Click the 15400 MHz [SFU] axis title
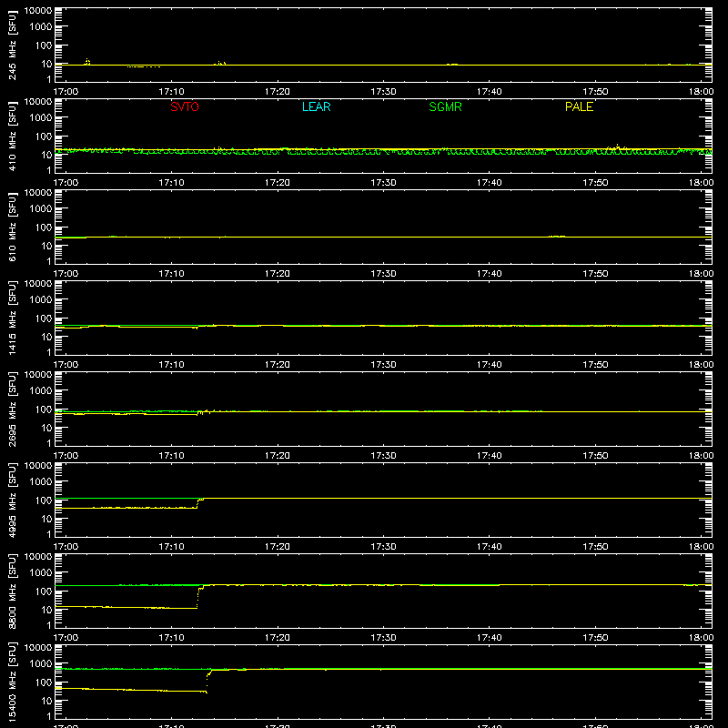The image size is (728, 728). coord(13,682)
